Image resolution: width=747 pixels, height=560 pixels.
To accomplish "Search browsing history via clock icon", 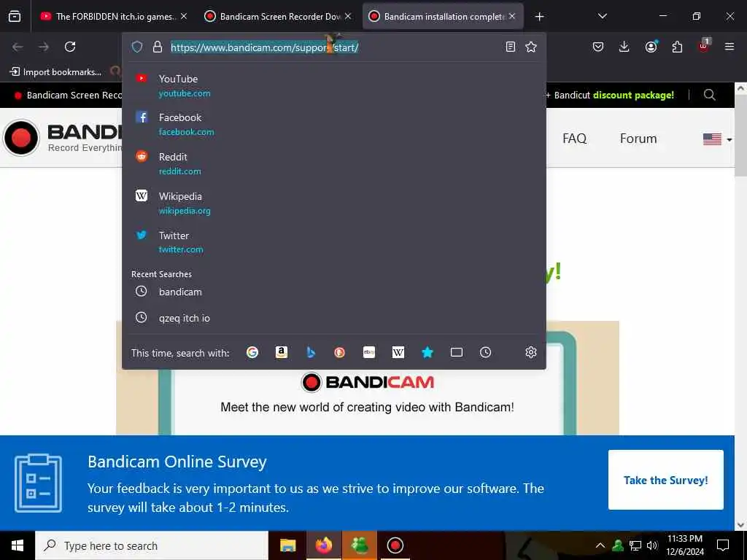I will tap(485, 352).
